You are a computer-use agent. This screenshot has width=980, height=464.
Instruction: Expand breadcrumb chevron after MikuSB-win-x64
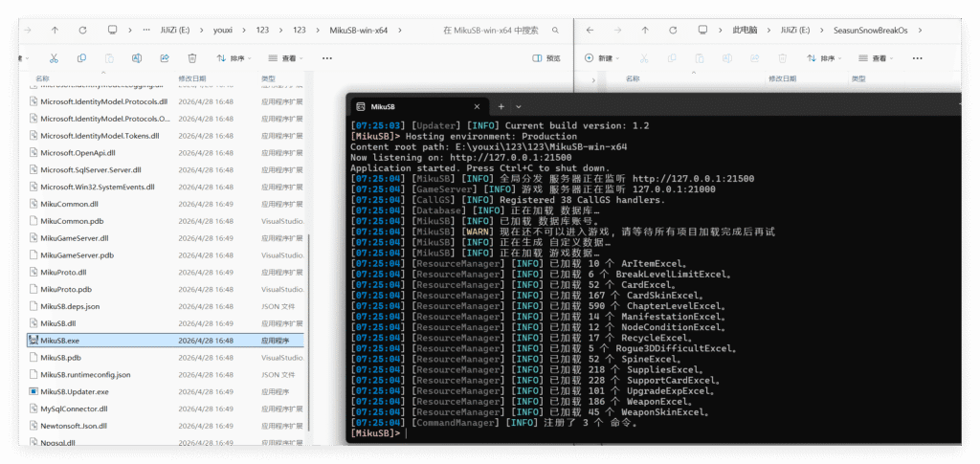[399, 30]
